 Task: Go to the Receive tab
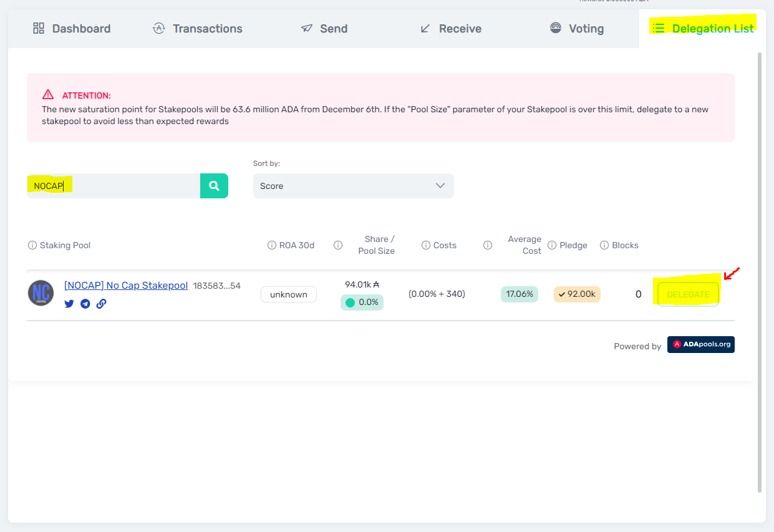point(451,29)
